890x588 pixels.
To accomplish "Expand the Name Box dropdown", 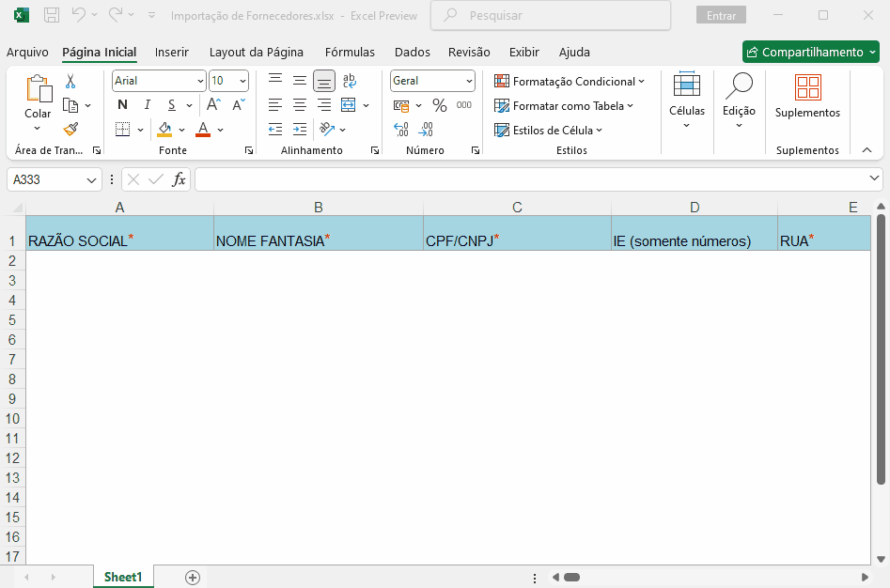I will pyautogui.click(x=91, y=180).
